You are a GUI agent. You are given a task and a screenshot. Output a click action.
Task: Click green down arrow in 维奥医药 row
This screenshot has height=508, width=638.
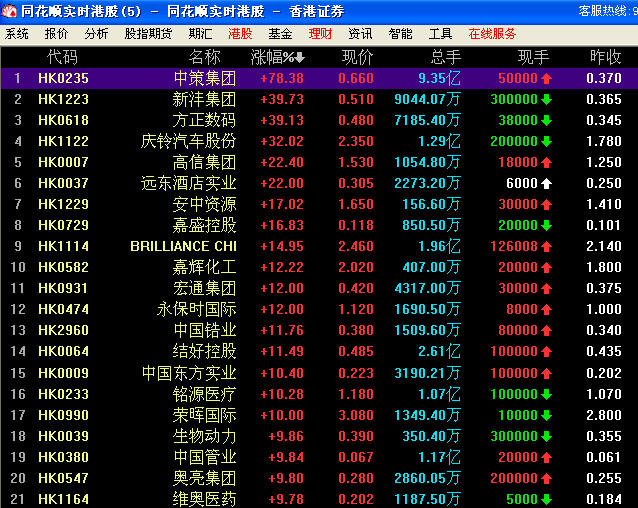546,499
